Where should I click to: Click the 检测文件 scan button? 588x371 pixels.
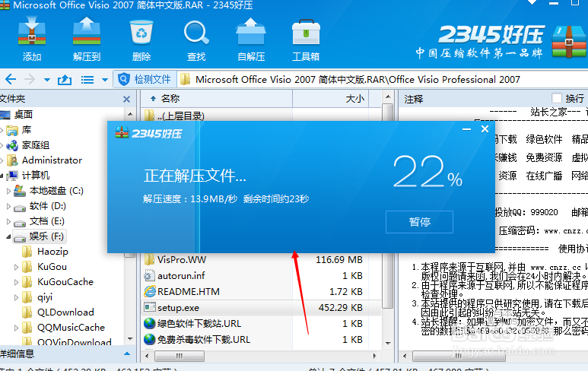[145, 80]
